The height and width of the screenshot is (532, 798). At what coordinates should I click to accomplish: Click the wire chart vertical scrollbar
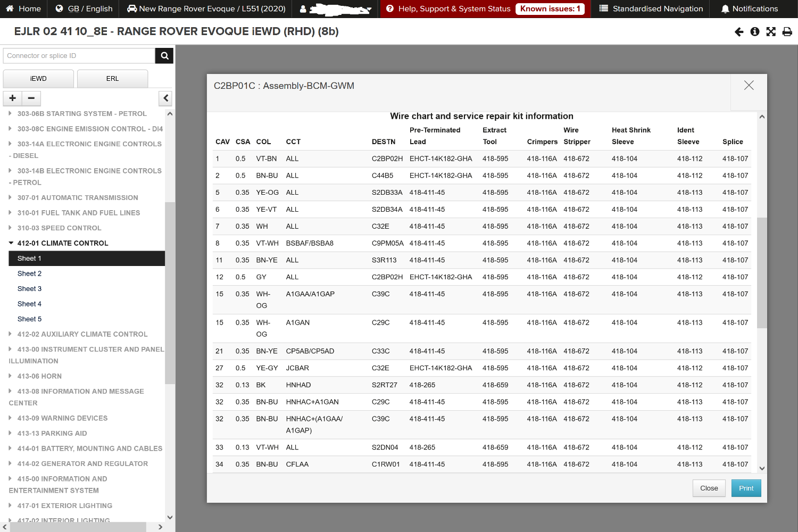(762, 272)
